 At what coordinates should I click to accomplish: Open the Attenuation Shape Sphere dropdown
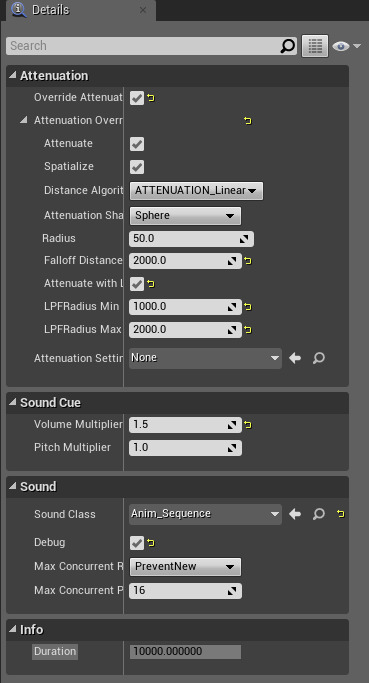185,216
